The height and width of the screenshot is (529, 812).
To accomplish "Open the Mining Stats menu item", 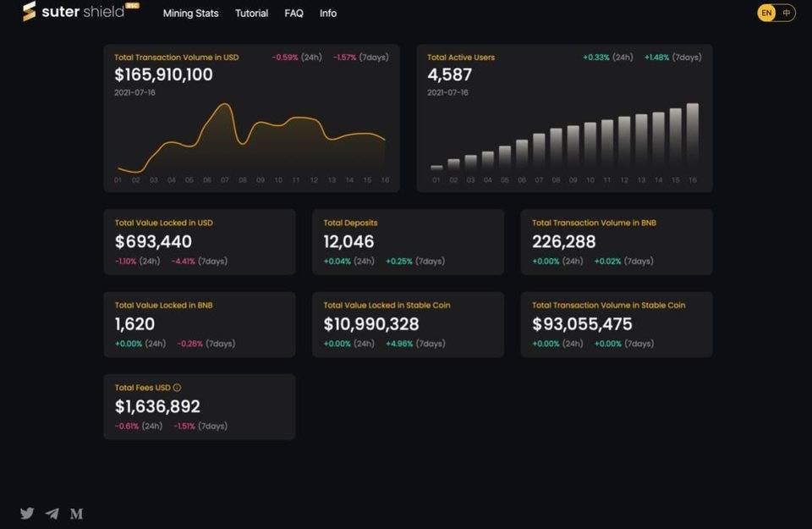I will pos(190,14).
